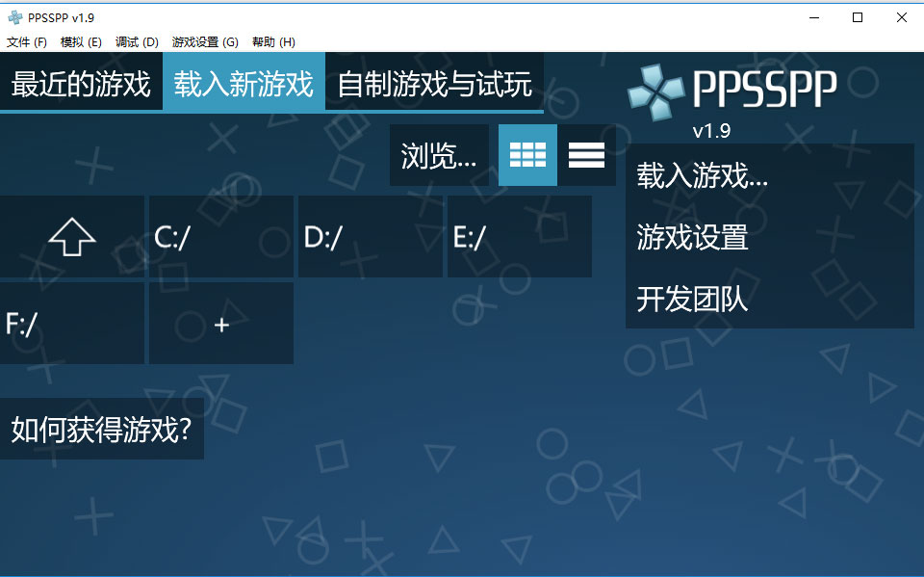This screenshot has width=924, height=577.
Task: Click 载入游戏... in the side menu
Action: [770, 175]
